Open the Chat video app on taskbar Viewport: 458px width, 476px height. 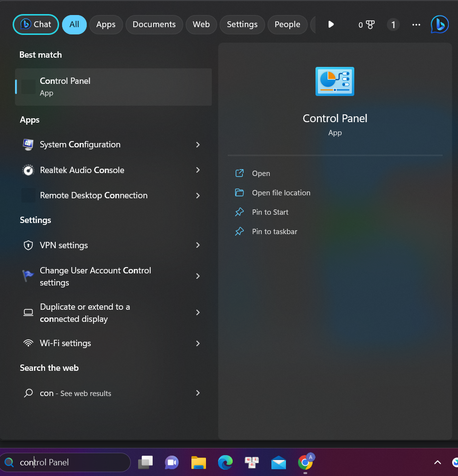pyautogui.click(x=172, y=462)
